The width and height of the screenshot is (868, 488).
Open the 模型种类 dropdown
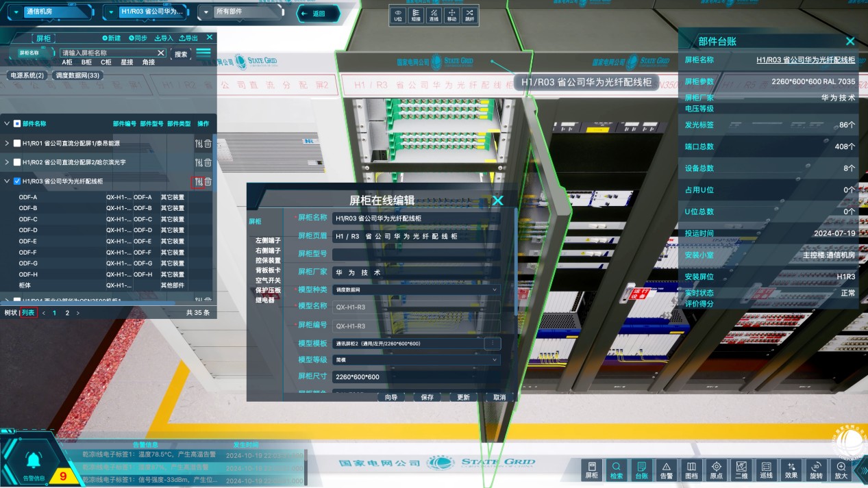pyautogui.click(x=417, y=290)
